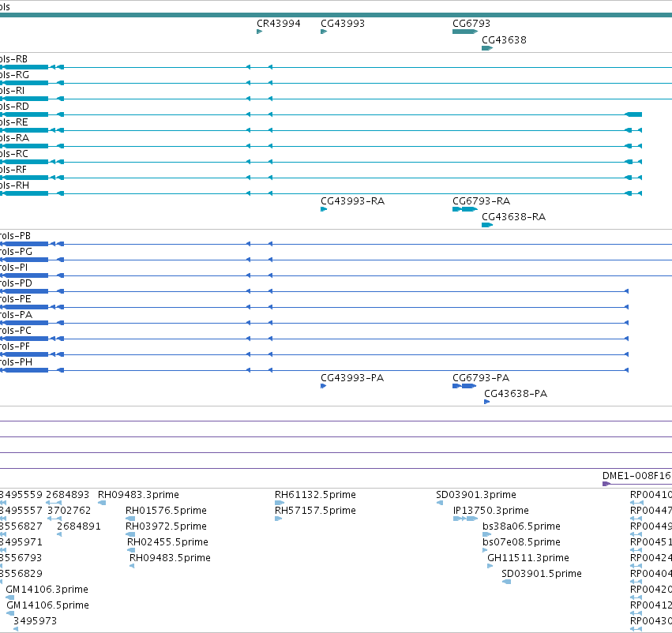672x633 pixels.
Task: Select the CG6793-PA protein glyph
Action: click(x=464, y=386)
